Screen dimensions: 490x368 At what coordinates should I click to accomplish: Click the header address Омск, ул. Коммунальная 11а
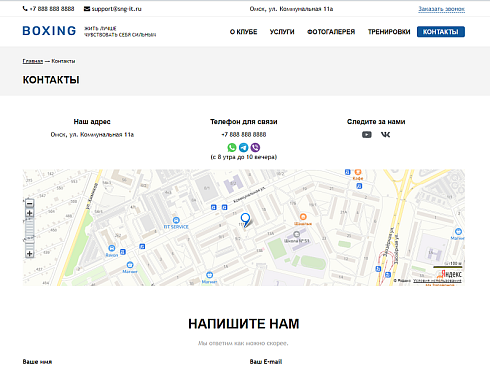pos(291,9)
